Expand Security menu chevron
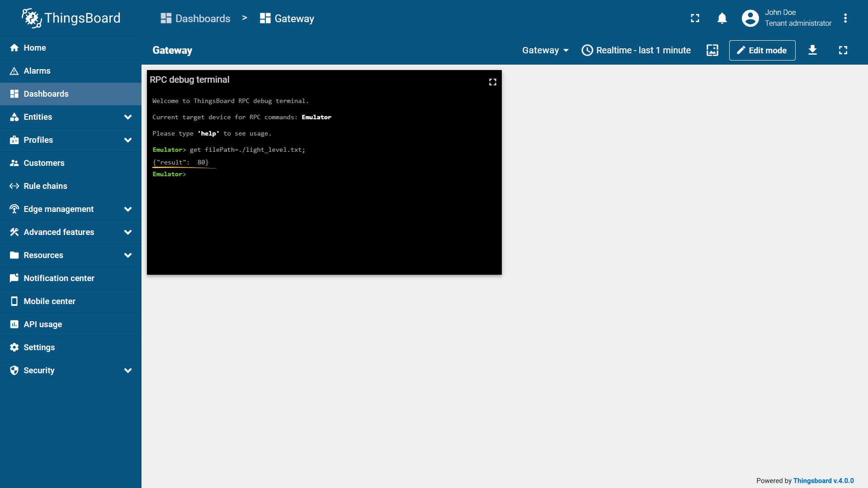 [128, 371]
